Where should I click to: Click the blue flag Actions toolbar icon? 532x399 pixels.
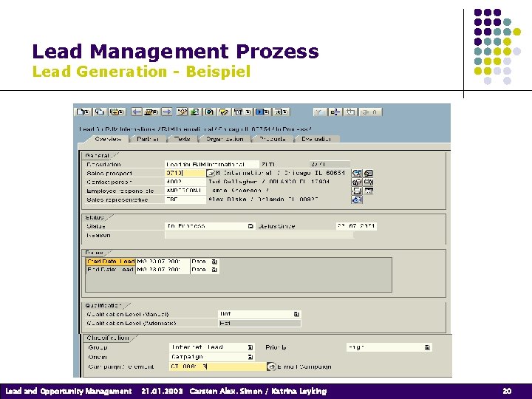(262, 112)
